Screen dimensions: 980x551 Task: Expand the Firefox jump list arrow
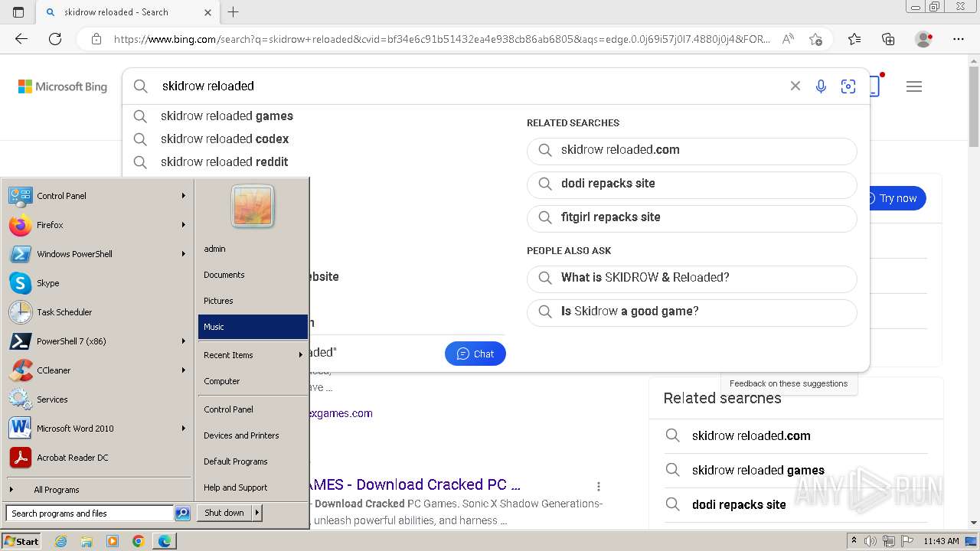184,225
